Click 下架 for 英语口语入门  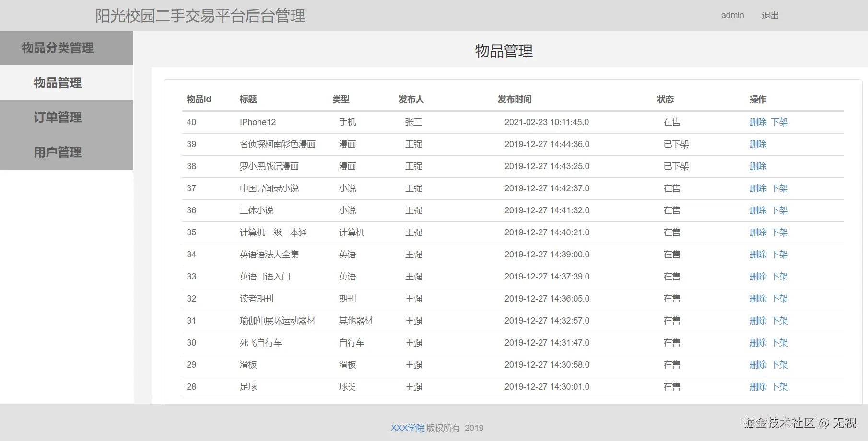779,277
